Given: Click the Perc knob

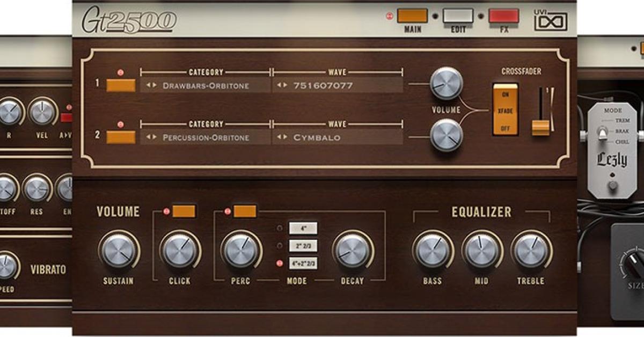Looking at the screenshot, I should click(x=241, y=251).
